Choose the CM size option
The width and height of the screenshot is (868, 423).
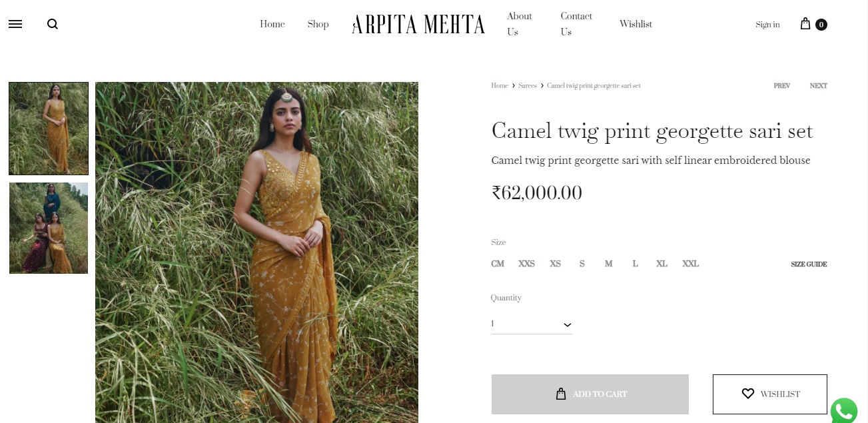(498, 264)
